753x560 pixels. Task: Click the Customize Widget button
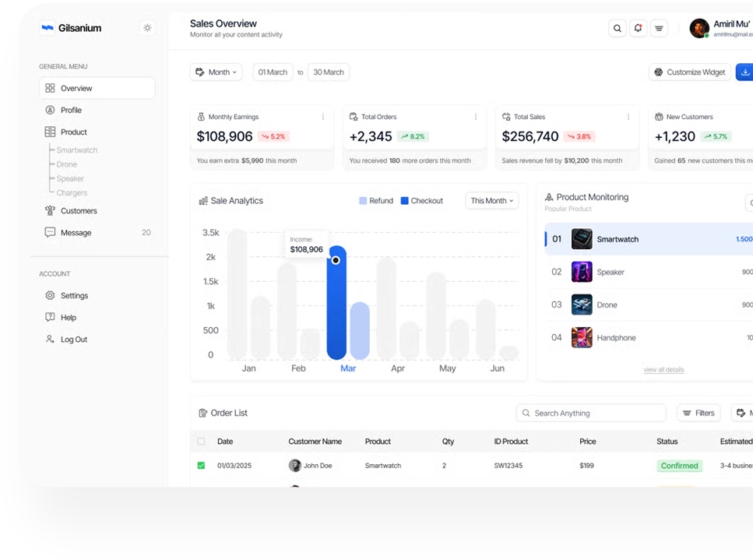[690, 72]
